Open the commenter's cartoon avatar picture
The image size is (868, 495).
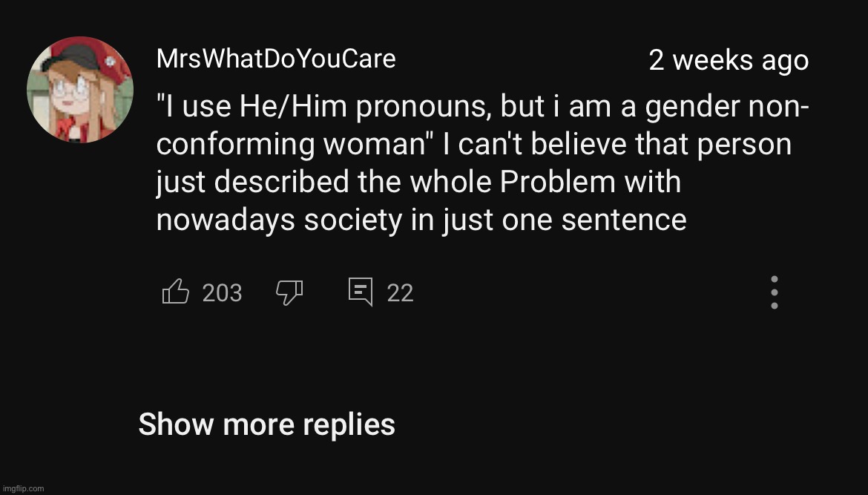[x=80, y=90]
